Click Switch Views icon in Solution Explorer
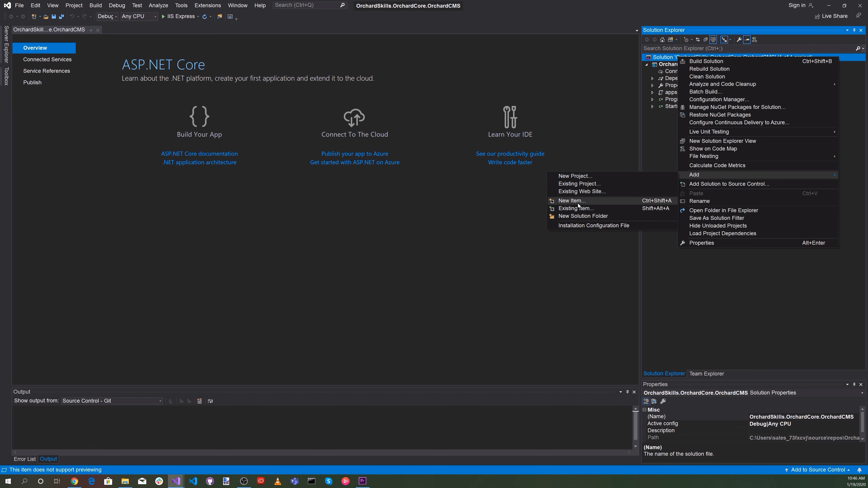 [x=670, y=40]
